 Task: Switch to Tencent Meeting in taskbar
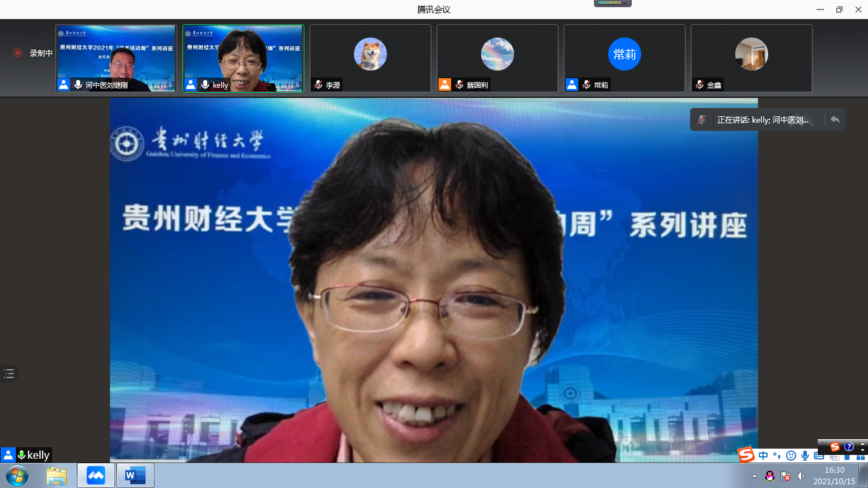point(96,475)
